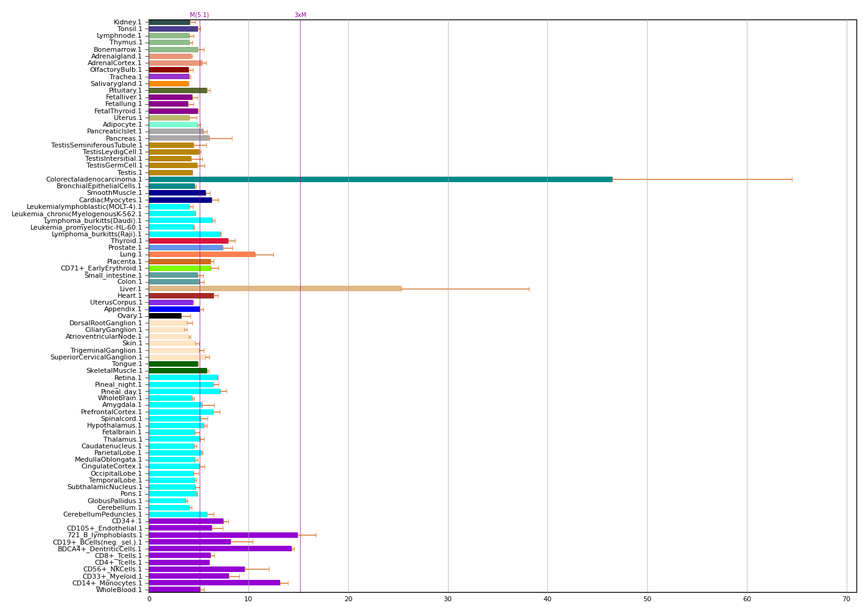868x614 pixels.
Task: Select the 721_B_lymphoblasts.1 purple bar
Action: pos(223,535)
